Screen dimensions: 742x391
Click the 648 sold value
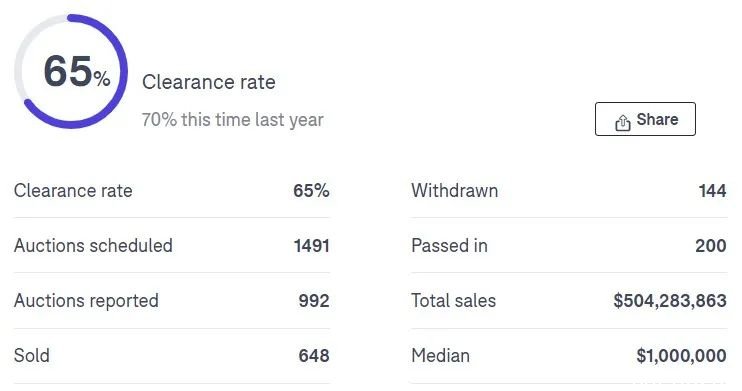[314, 355]
